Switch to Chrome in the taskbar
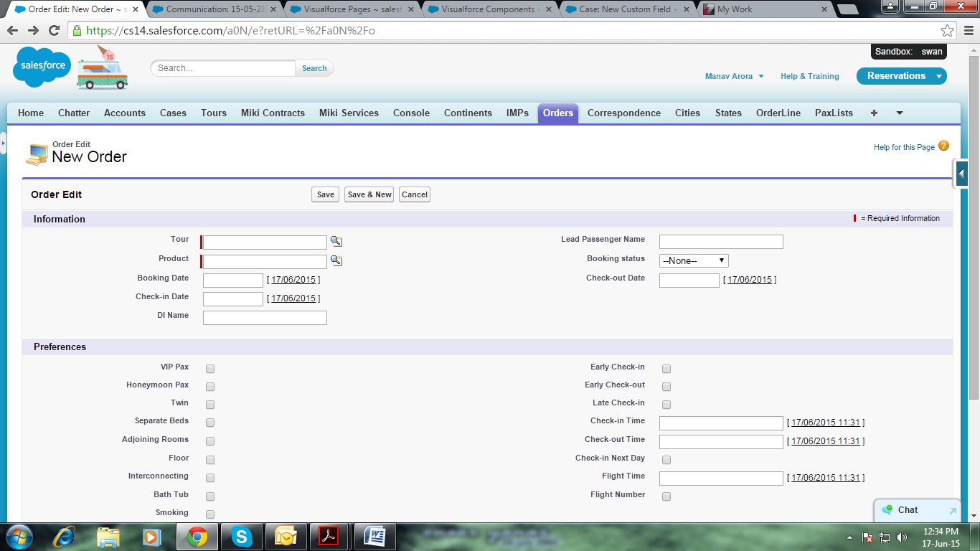The image size is (980, 551). pyautogui.click(x=197, y=537)
